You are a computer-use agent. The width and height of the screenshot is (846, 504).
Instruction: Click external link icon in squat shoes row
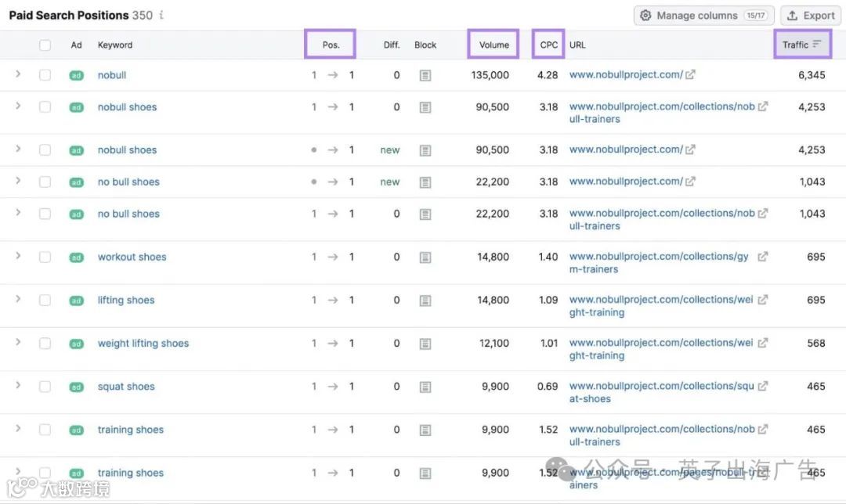coord(762,386)
